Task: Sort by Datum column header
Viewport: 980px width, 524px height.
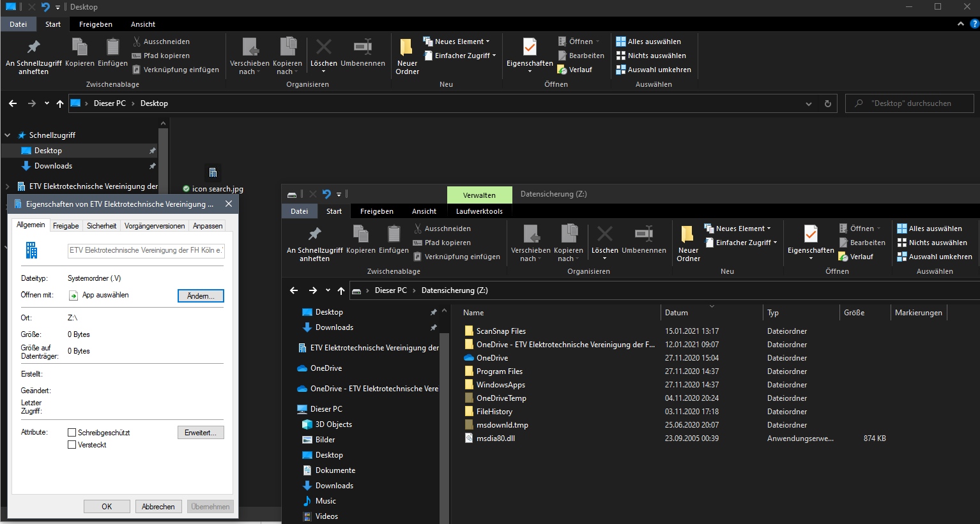Action: point(711,313)
